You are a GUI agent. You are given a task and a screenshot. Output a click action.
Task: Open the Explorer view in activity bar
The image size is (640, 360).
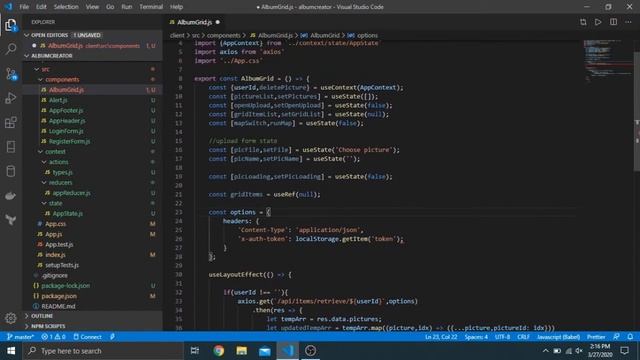(11, 25)
